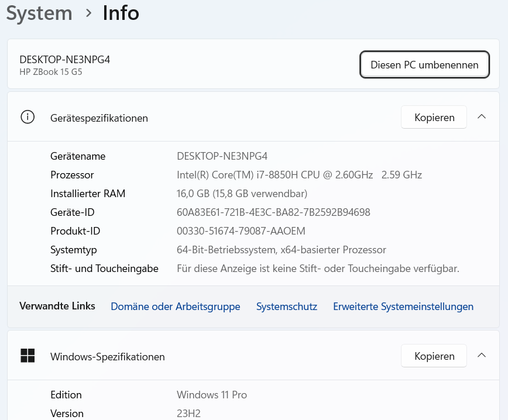The height and width of the screenshot is (420, 508).
Task: Click the Gerätespezifikationen info icon
Action: coord(28,117)
